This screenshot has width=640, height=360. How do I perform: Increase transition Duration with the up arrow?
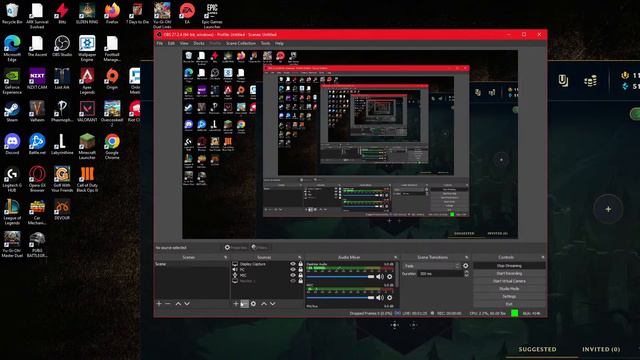(467, 272)
